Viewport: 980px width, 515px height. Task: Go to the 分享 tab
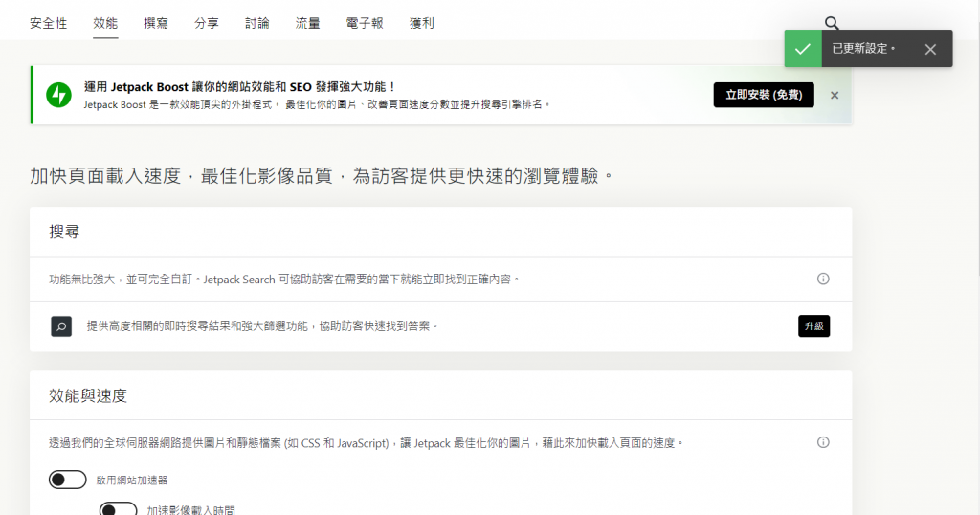pos(207,23)
